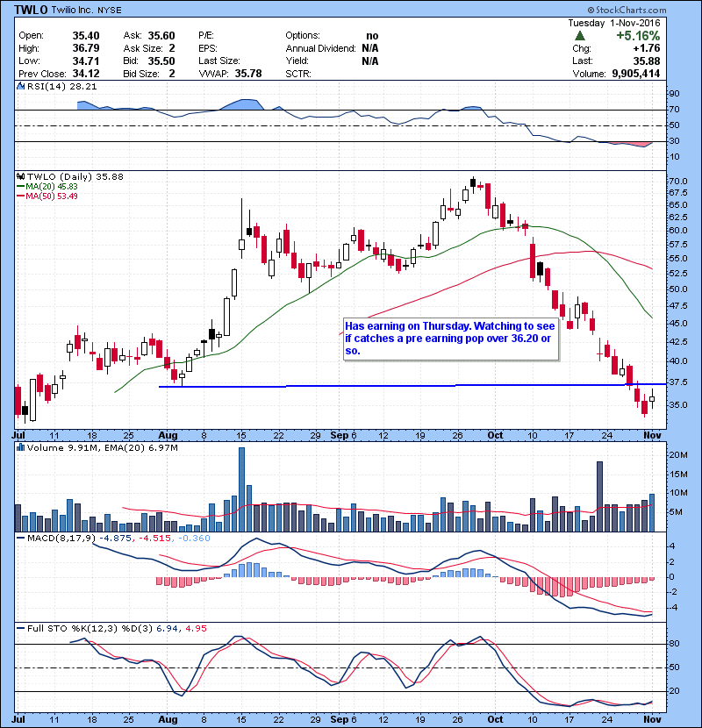The height and width of the screenshot is (728, 702).
Task: Click the Twilio Inc. NYSE company name
Action: 86,11
